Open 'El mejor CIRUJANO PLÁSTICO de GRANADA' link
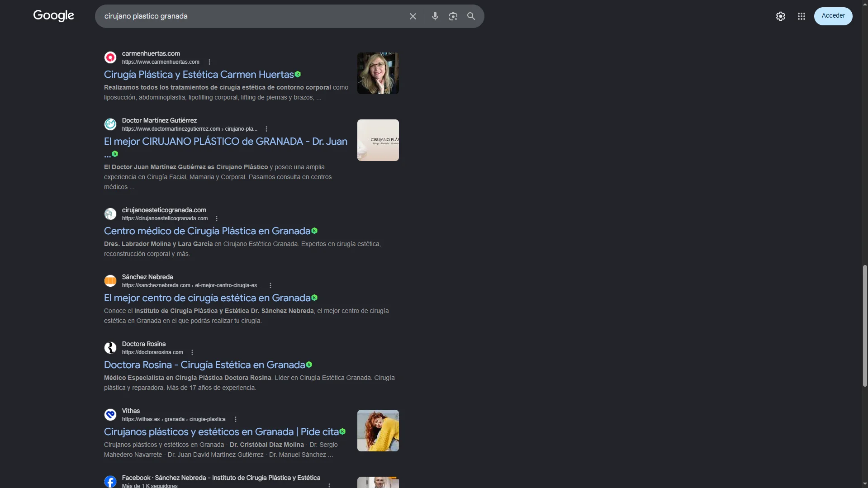868x488 pixels. pyautogui.click(x=226, y=141)
